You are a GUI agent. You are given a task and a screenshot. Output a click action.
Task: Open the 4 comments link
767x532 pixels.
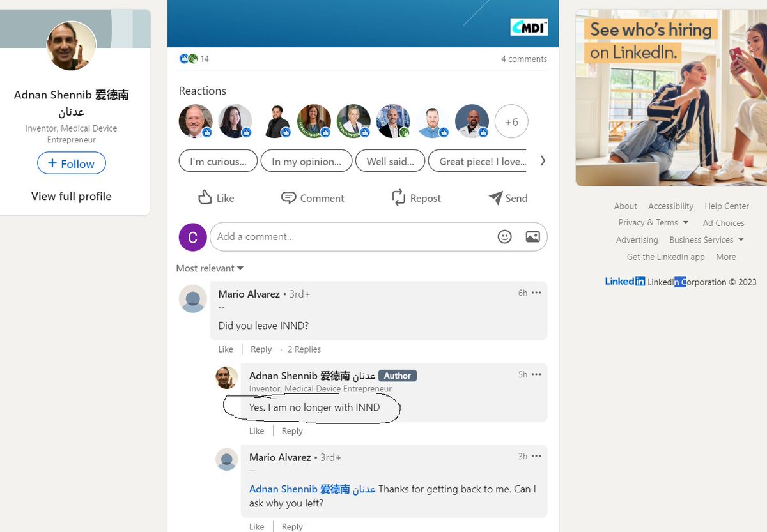[524, 59]
